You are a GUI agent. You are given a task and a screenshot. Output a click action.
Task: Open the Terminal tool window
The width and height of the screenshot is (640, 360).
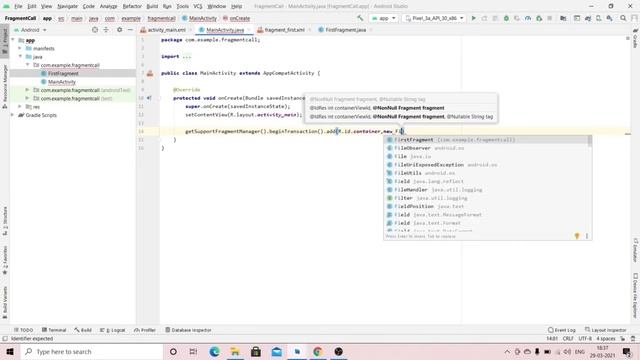click(x=54, y=330)
